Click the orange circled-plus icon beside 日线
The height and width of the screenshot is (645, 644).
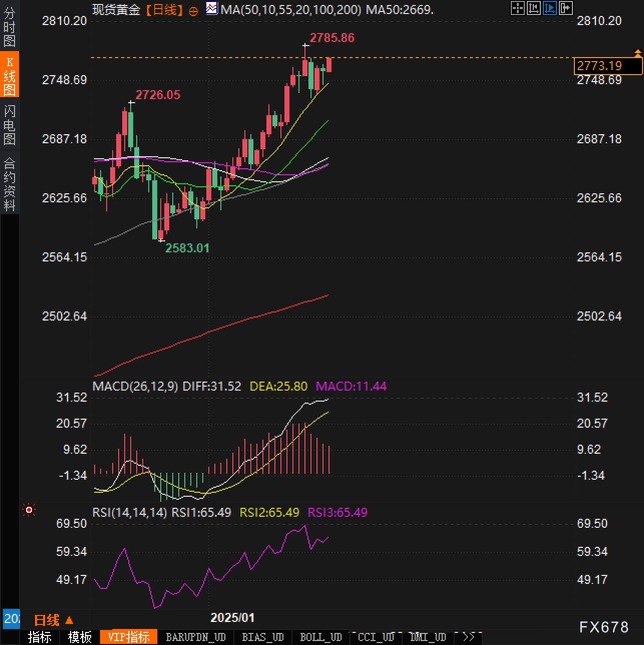pyautogui.click(x=193, y=11)
